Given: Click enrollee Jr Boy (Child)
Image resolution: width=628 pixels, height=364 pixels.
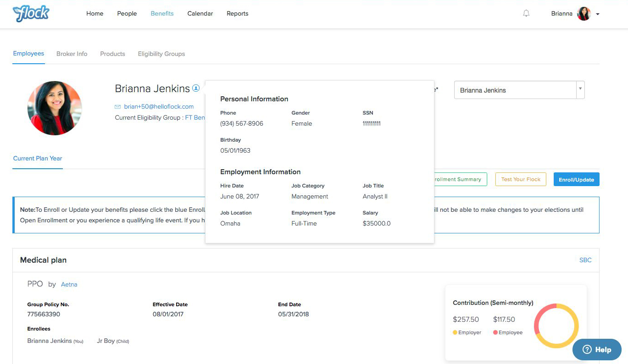Looking at the screenshot, I should pos(113,341).
